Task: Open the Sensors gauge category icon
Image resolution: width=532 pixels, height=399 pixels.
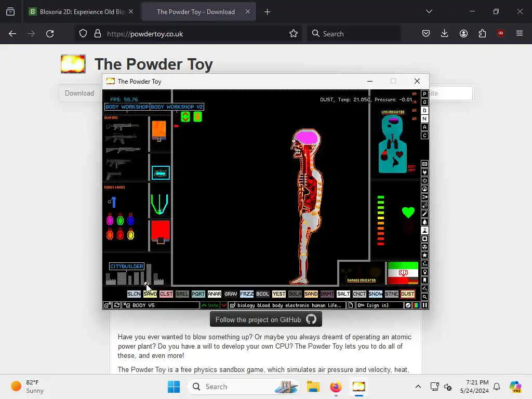Action: [x=424, y=189]
